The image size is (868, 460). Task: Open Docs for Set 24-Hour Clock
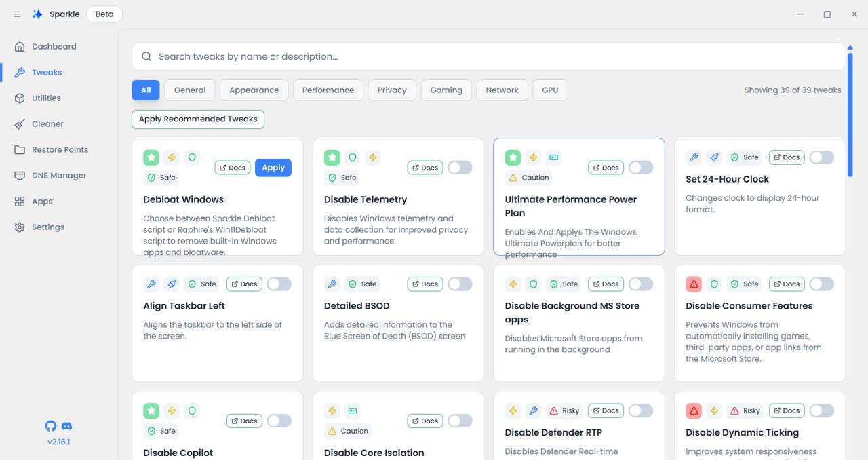click(787, 157)
